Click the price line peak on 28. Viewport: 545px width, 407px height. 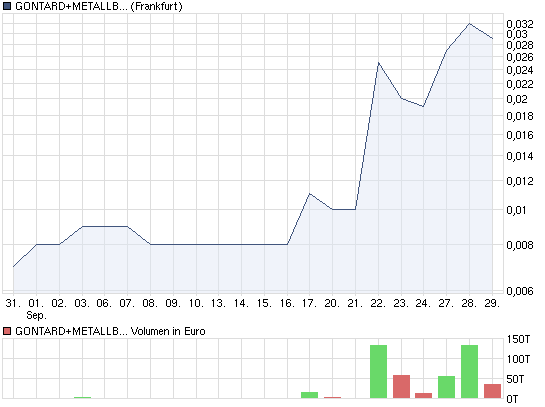(470, 24)
